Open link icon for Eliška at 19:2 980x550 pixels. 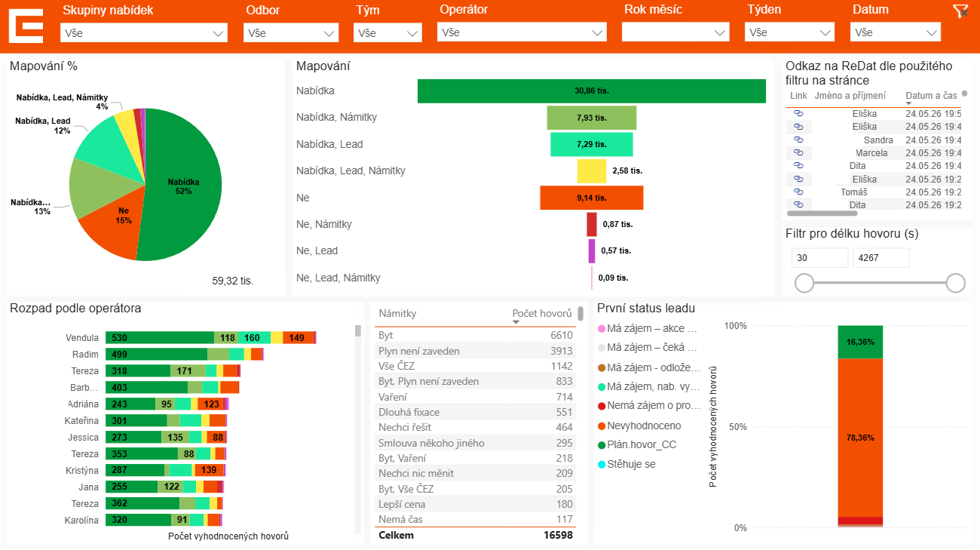pyautogui.click(x=799, y=179)
